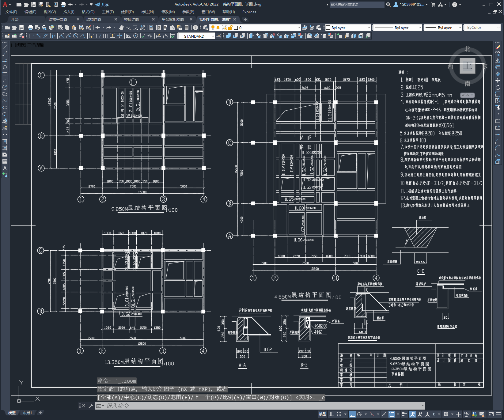504x420 pixels.
Task: Open the 绘图(D) menu
Action: point(127,12)
